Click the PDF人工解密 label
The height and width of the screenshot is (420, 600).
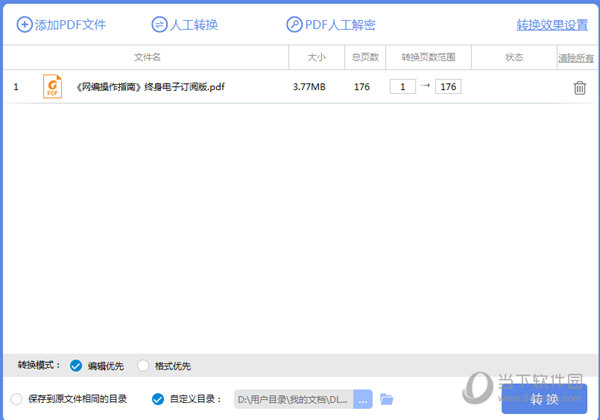[x=340, y=25]
